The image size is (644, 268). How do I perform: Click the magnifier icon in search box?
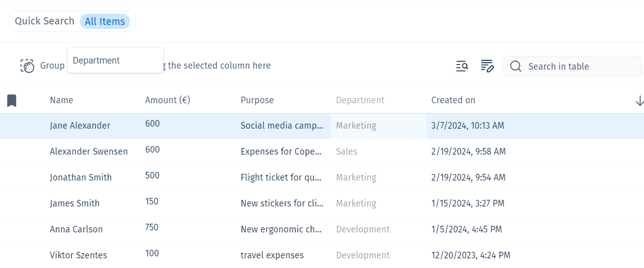point(516,67)
